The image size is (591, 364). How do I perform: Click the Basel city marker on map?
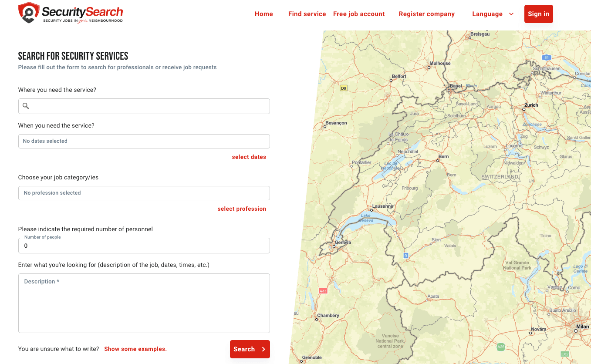449,90
